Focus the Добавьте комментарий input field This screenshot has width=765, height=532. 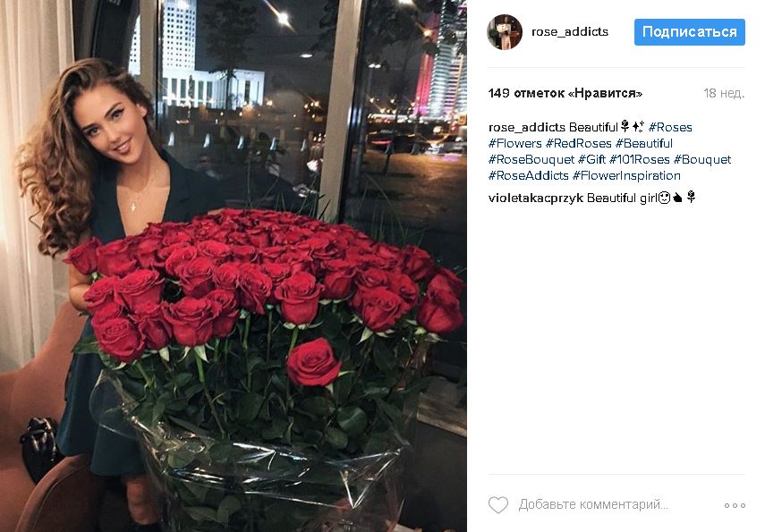click(x=593, y=504)
